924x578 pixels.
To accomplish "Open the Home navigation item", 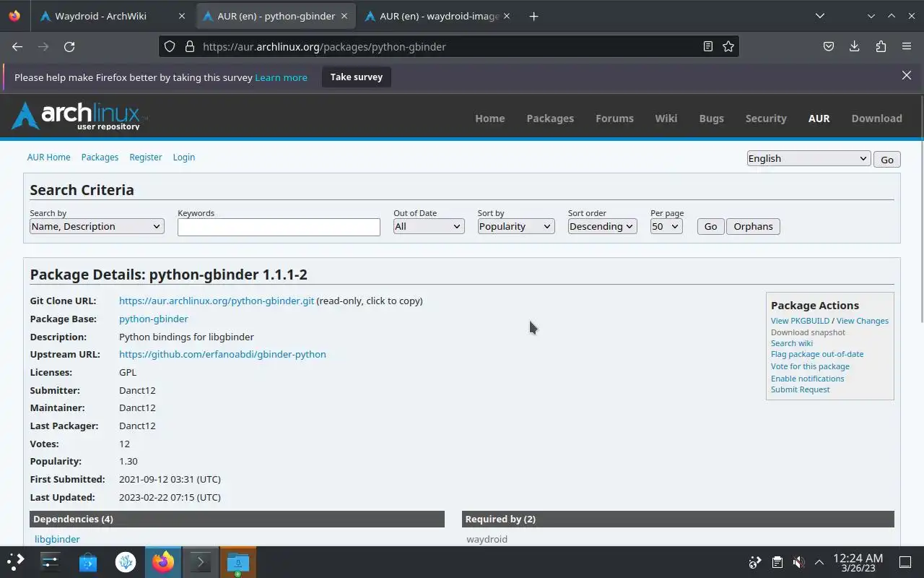I will (490, 118).
